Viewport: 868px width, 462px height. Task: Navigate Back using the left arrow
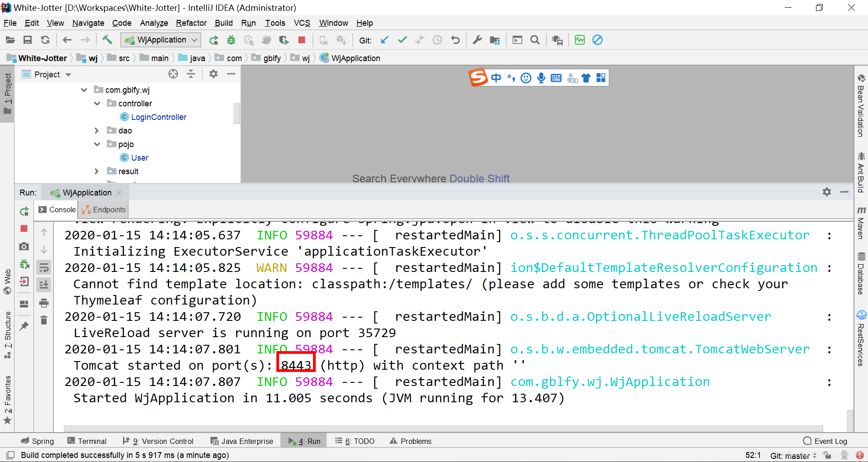pyautogui.click(x=67, y=40)
